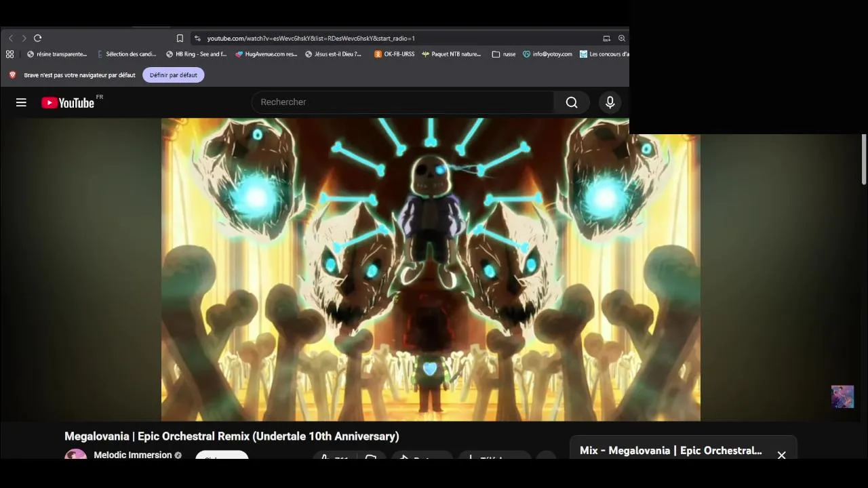Image resolution: width=868 pixels, height=488 pixels.
Task: Open the 'Jésus est-il Dieu ?' bookmark
Action: coord(334,54)
